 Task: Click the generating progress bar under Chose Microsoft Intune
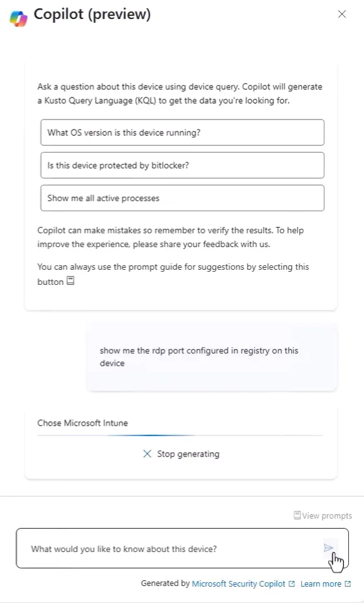(180, 435)
